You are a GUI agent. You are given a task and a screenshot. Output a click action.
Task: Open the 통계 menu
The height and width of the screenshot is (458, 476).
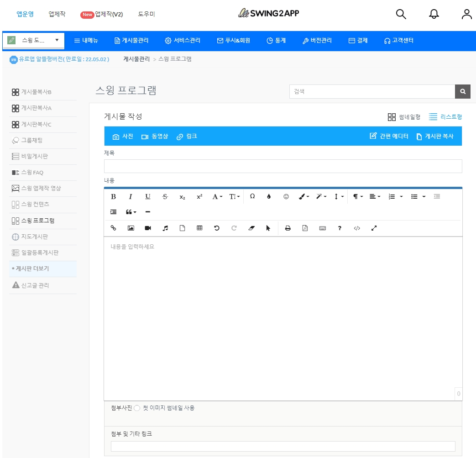(x=276, y=41)
